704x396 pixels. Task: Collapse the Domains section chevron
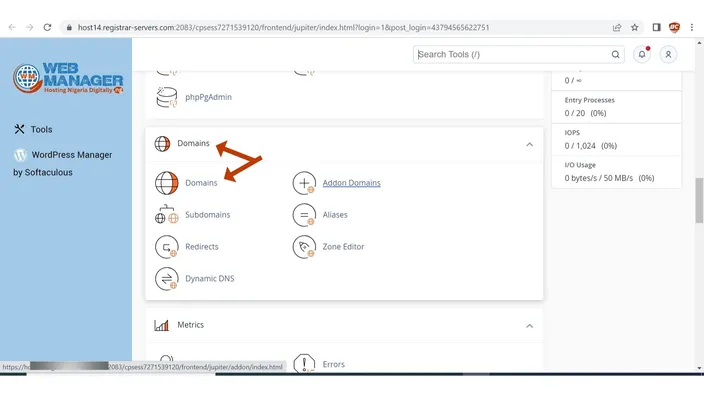coord(529,144)
